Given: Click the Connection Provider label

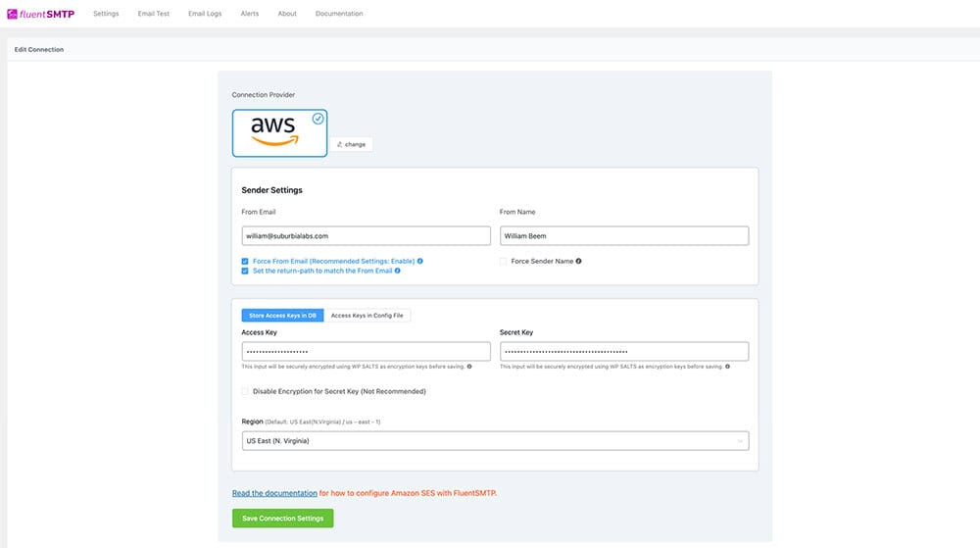Looking at the screenshot, I should tap(263, 95).
